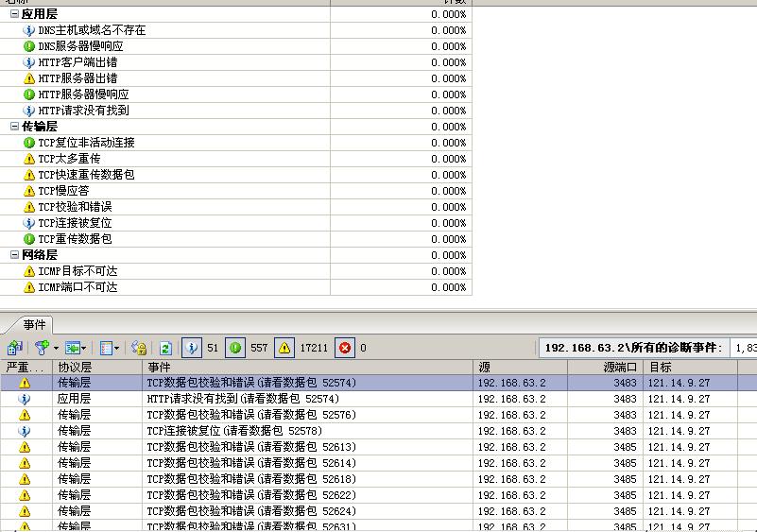Click the green refresh icon
757x532 pixels.
click(x=165, y=348)
